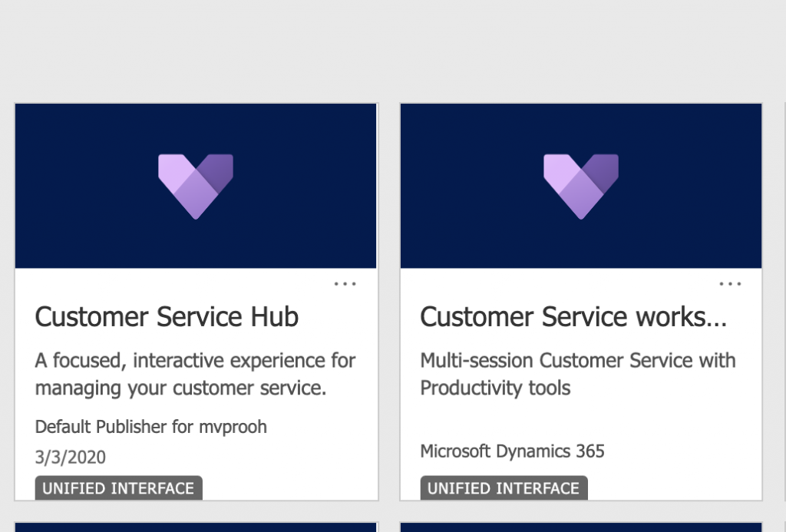Click the partially visible app tile at bottom right
786x532 pixels.
[x=580, y=527]
